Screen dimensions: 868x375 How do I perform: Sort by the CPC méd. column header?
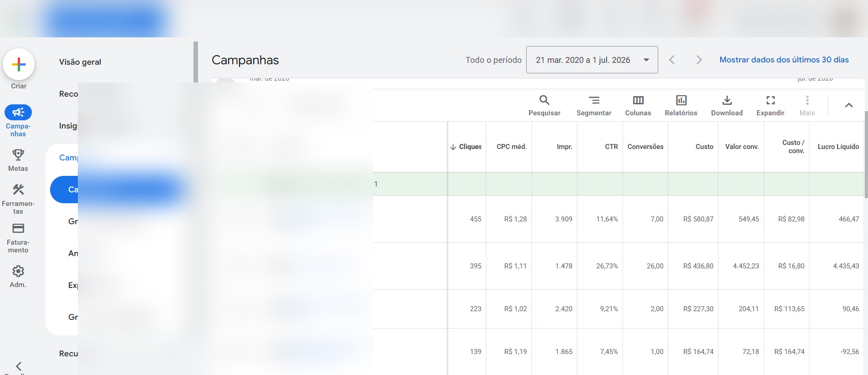tap(512, 147)
